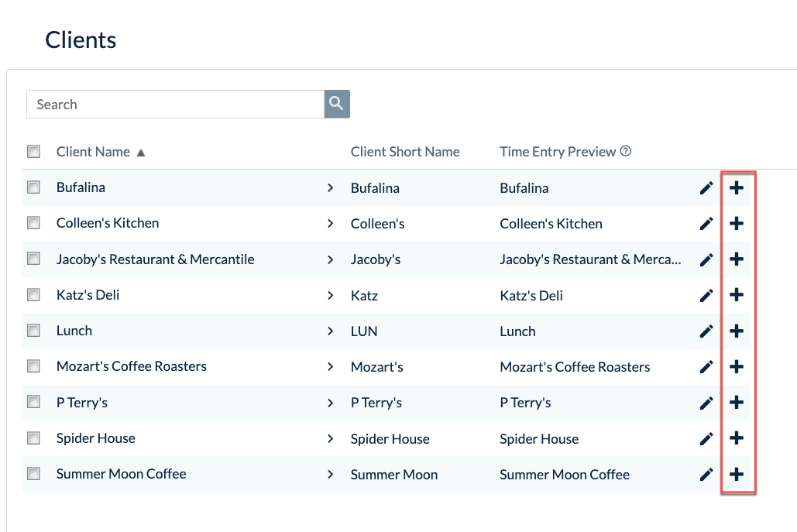Click the search magnifier button
The width and height of the screenshot is (797, 532).
tap(336, 105)
